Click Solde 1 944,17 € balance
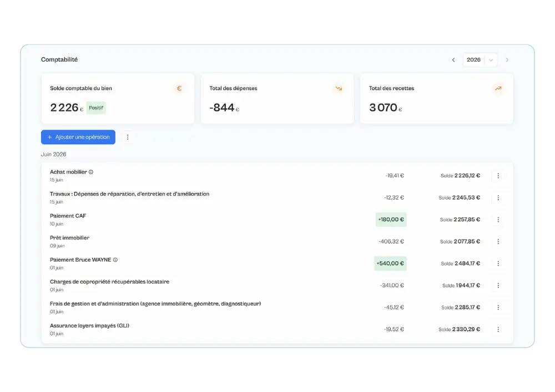 point(461,285)
